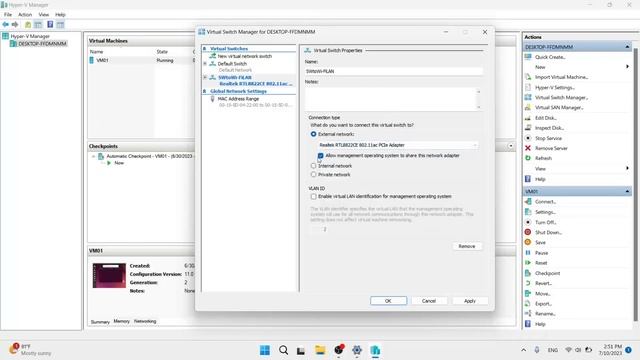Click Cancel in Virtual Switch Manager
This screenshot has height=360, width=640.
pos(429,301)
